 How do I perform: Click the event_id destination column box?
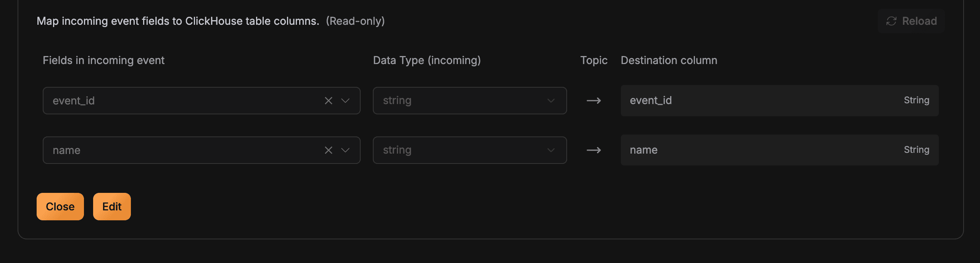[780, 101]
